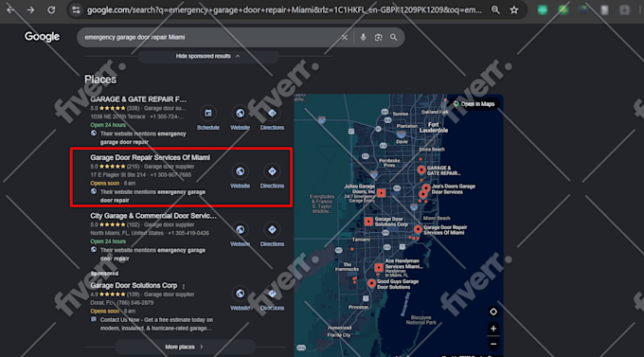Open Garage Door Solutions Corp sponsored listing
This screenshot has height=357, width=644.
134,285
